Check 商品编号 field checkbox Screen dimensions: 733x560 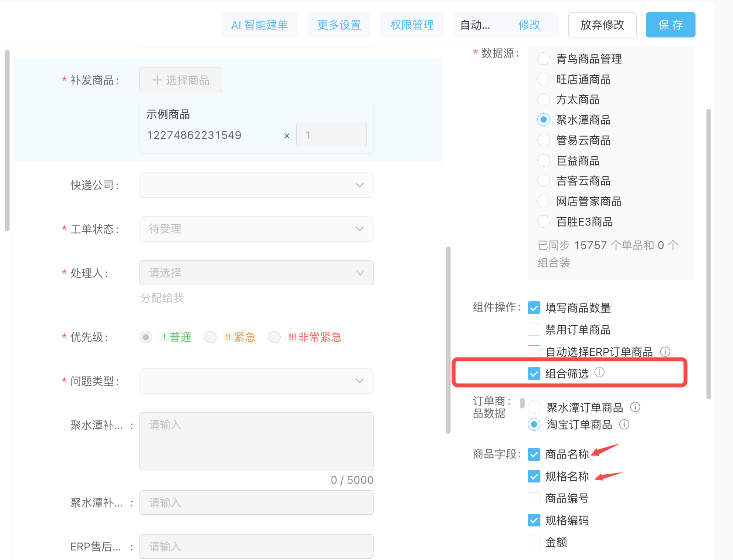pyautogui.click(x=534, y=498)
